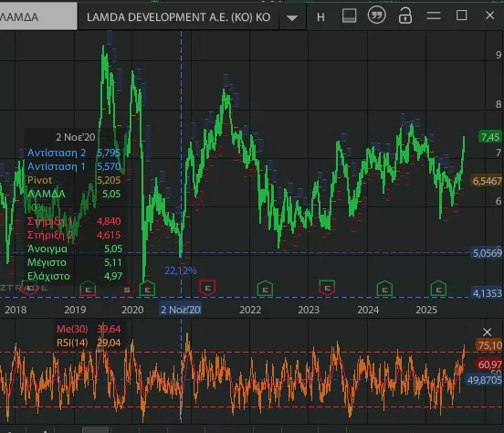The image size is (504, 433).
Task: Click the 22,12% percentage label on chart
Action: 180,270
